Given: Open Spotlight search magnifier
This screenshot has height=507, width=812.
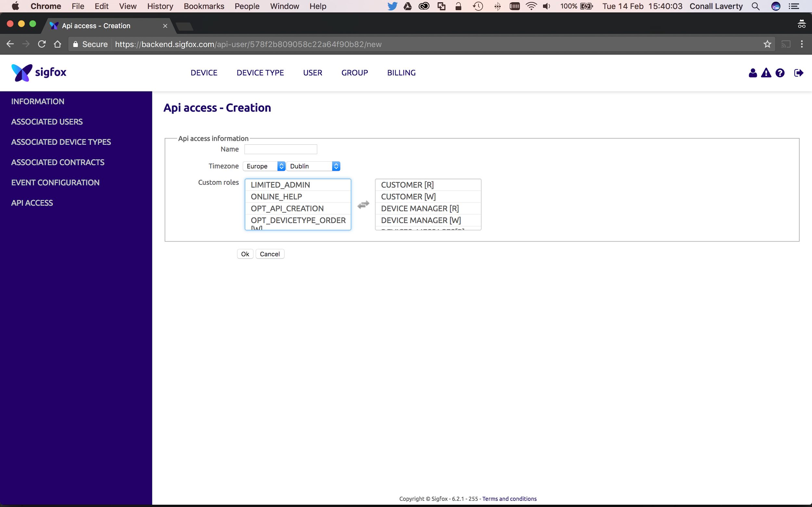Looking at the screenshot, I should click(x=755, y=6).
